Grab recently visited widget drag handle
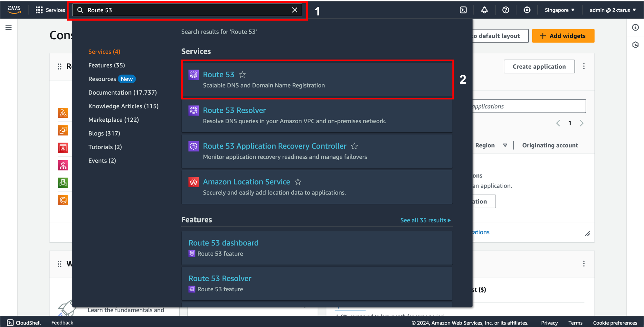This screenshot has height=327, width=644. coord(60,66)
